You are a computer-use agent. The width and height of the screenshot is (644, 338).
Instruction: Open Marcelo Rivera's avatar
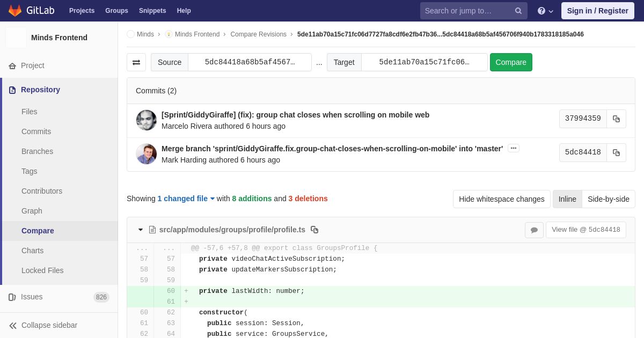point(146,120)
